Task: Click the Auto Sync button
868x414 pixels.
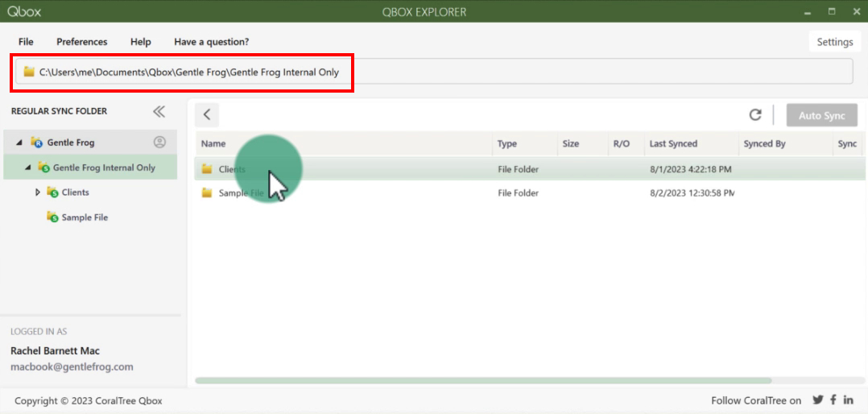Action: click(x=822, y=116)
